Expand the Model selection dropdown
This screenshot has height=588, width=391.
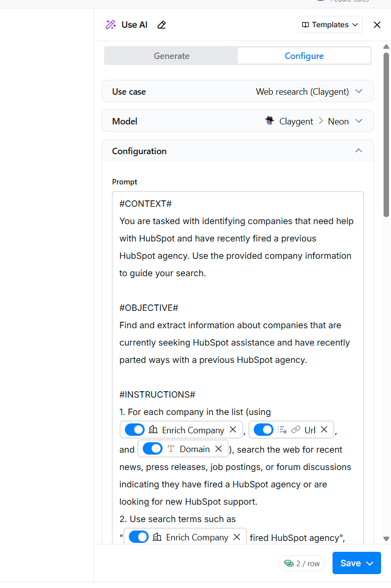point(238,121)
